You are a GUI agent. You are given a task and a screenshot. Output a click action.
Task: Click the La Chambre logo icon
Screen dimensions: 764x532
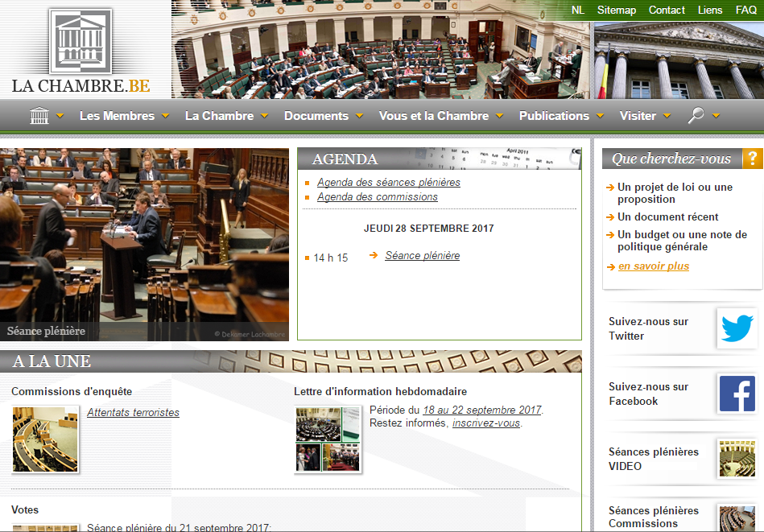tap(81, 42)
